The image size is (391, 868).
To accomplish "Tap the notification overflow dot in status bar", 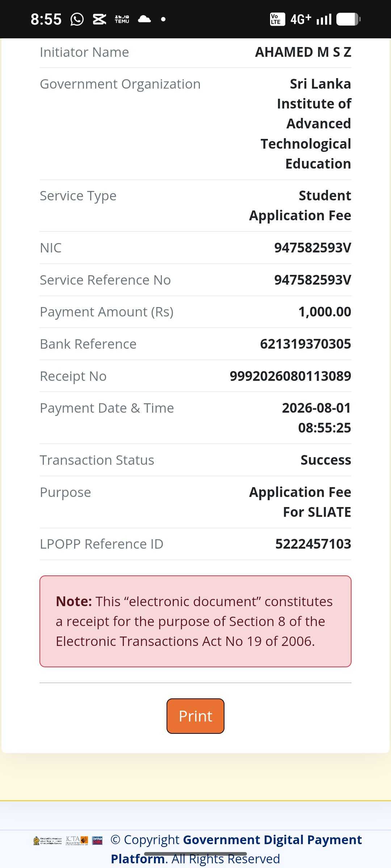I will click(163, 19).
